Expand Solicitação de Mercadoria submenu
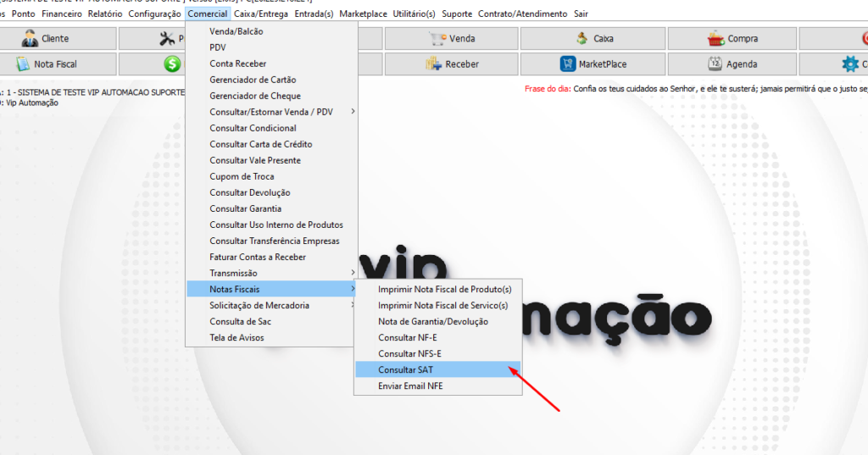Image resolution: width=868 pixels, height=455 pixels. point(271,305)
